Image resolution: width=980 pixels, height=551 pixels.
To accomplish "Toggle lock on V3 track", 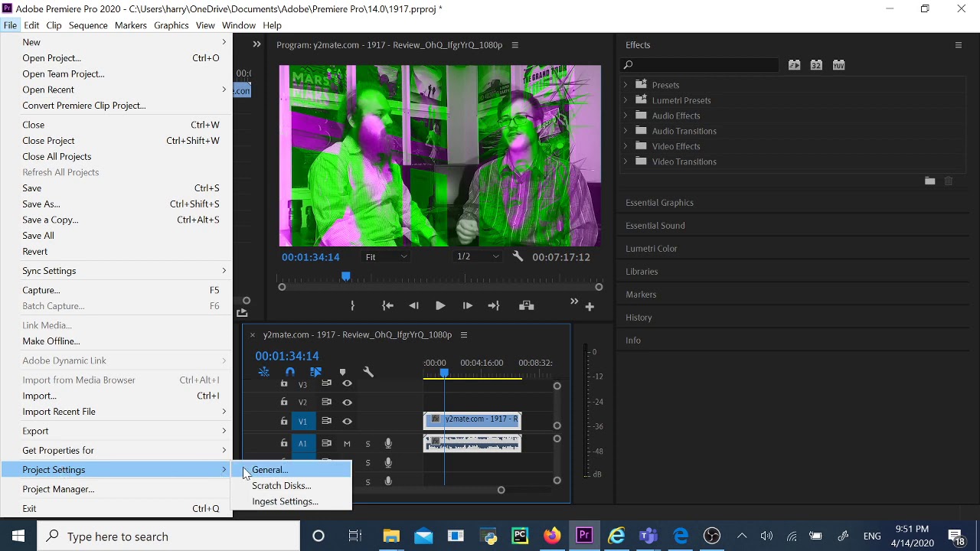I will 284,384.
